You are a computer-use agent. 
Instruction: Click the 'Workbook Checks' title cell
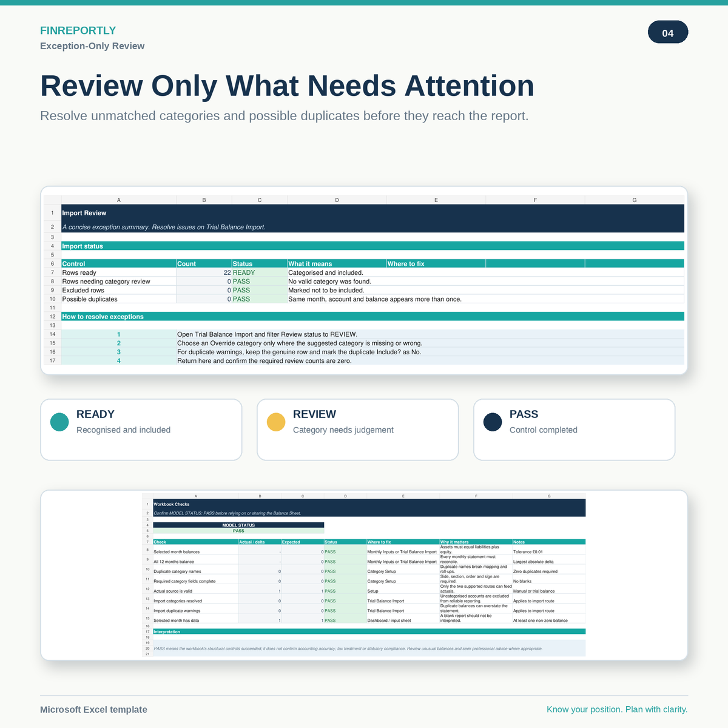[x=369, y=504]
